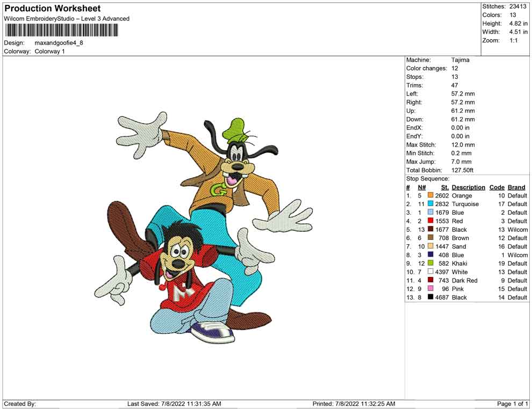The width and height of the screenshot is (532, 409).
Task: Click the Colors value 13 in header
Action: (513, 15)
